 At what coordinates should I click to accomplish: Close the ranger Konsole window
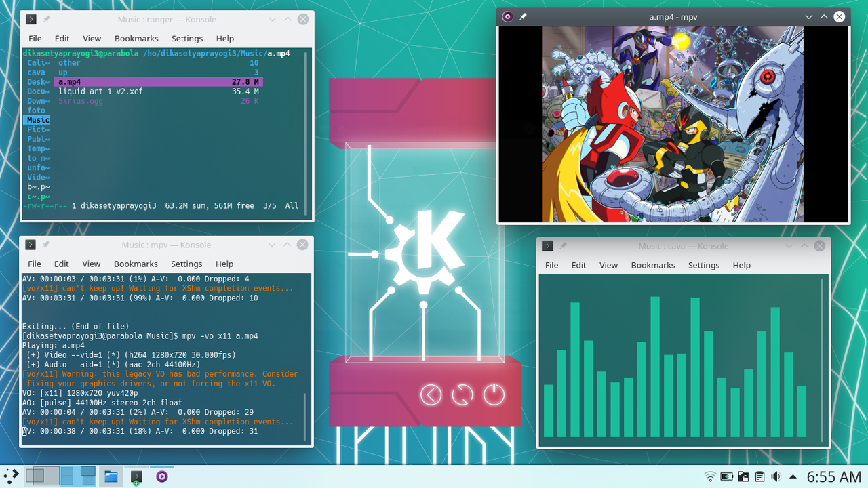point(303,20)
